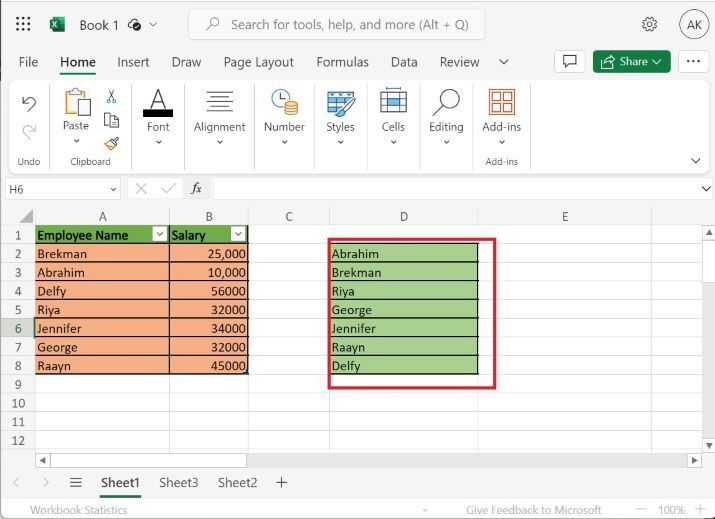This screenshot has height=519, width=715.
Task: Click the Undo arrow icon
Action: pos(29,104)
